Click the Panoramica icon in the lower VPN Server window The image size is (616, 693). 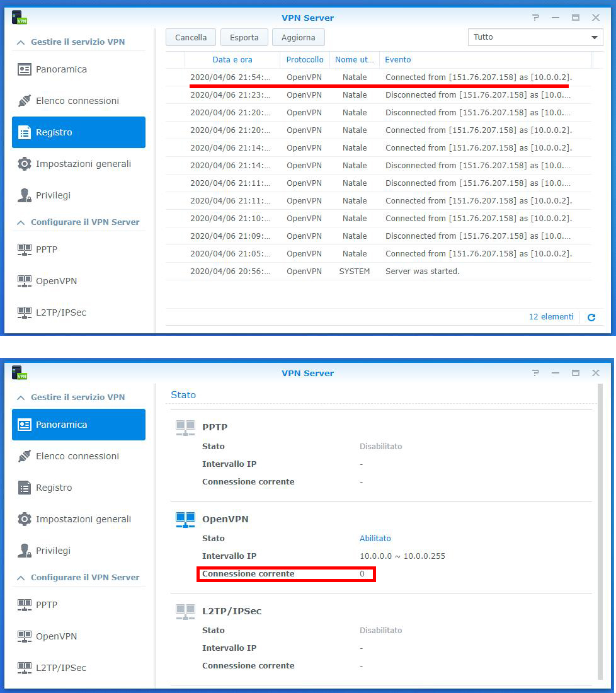coord(25,425)
